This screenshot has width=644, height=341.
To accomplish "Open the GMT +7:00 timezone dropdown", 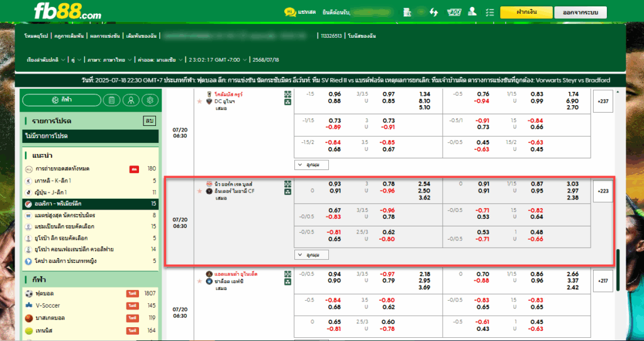I will coord(218,60).
